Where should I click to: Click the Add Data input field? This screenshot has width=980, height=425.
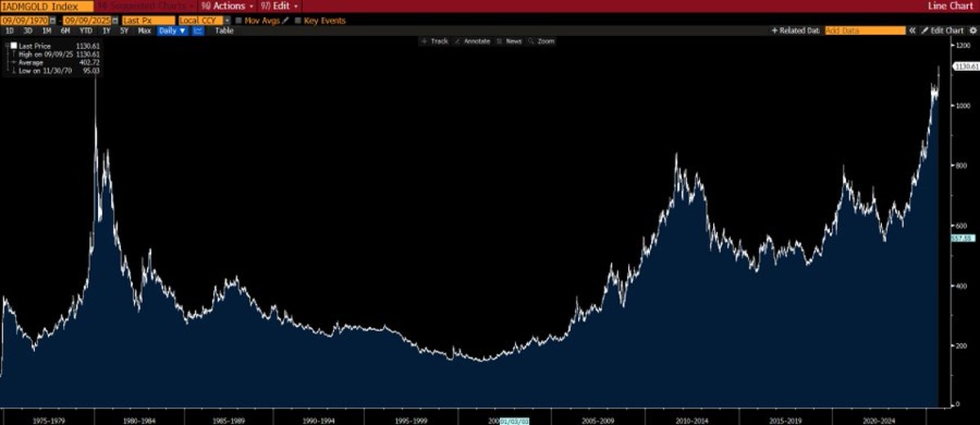pyautogui.click(x=865, y=30)
